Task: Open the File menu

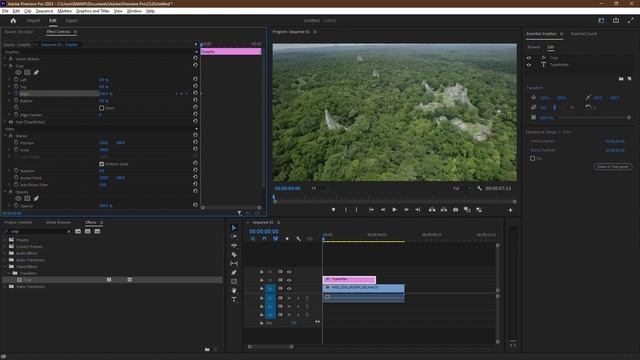Action: 5,11
